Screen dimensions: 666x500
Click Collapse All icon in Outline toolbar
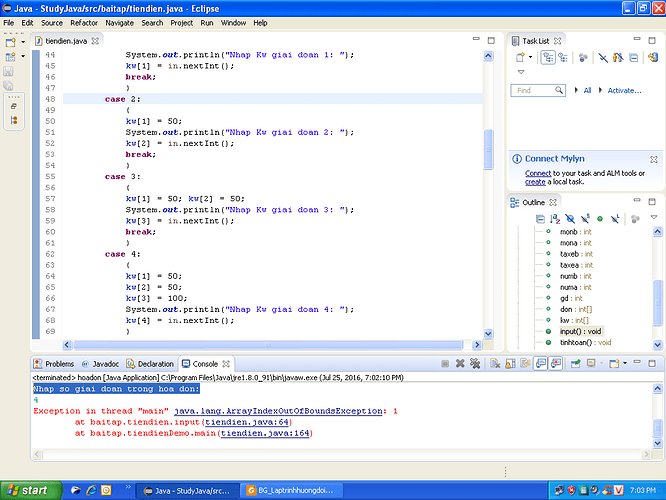click(539, 217)
